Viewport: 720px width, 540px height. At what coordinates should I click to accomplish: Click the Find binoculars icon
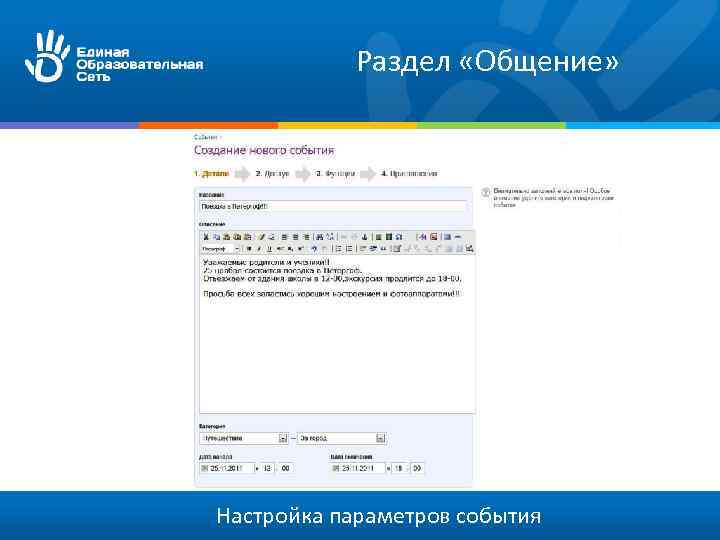[x=320, y=237]
